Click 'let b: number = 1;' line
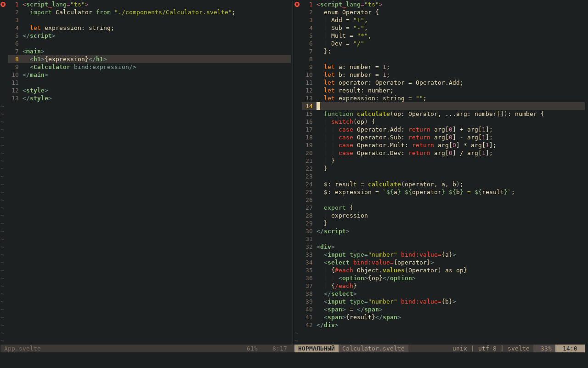 [357, 75]
